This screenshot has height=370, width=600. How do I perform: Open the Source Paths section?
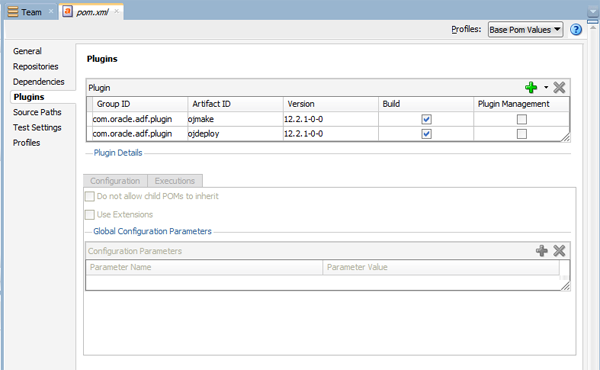(37, 112)
